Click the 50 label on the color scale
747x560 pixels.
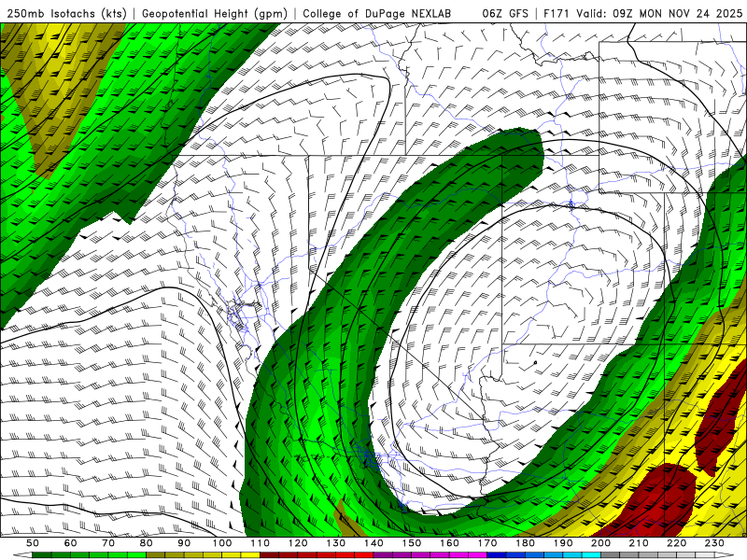pos(33,543)
